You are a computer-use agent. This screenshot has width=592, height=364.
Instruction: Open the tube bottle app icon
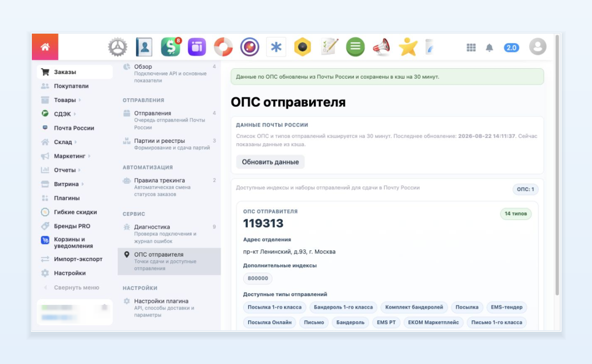pyautogui.click(x=429, y=47)
